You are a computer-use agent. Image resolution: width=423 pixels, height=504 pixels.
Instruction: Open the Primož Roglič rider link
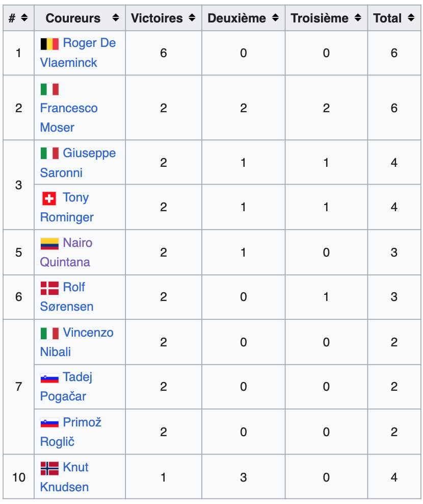tap(82, 422)
